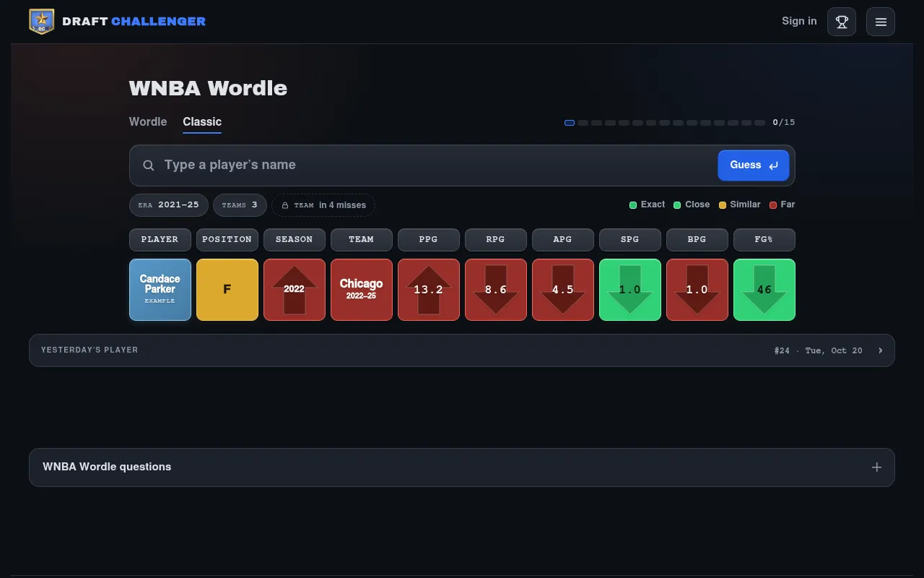Click the plus icon on questions panel
Screen dimensions: 924x578
click(876, 467)
